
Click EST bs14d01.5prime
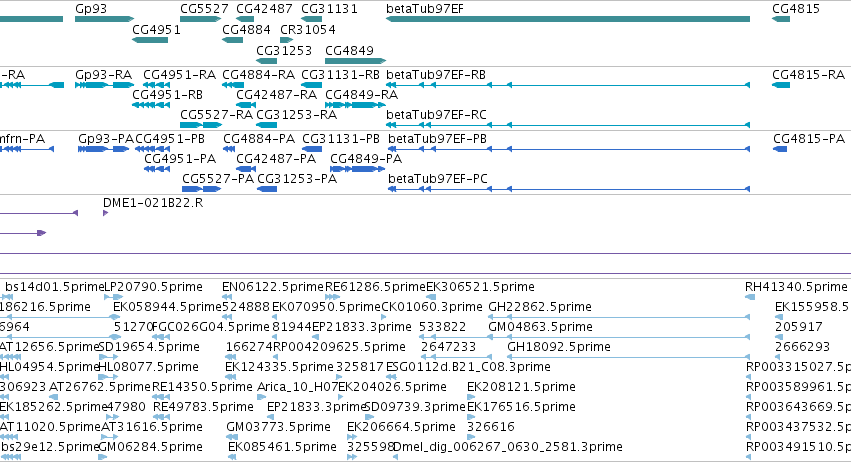[8, 297]
